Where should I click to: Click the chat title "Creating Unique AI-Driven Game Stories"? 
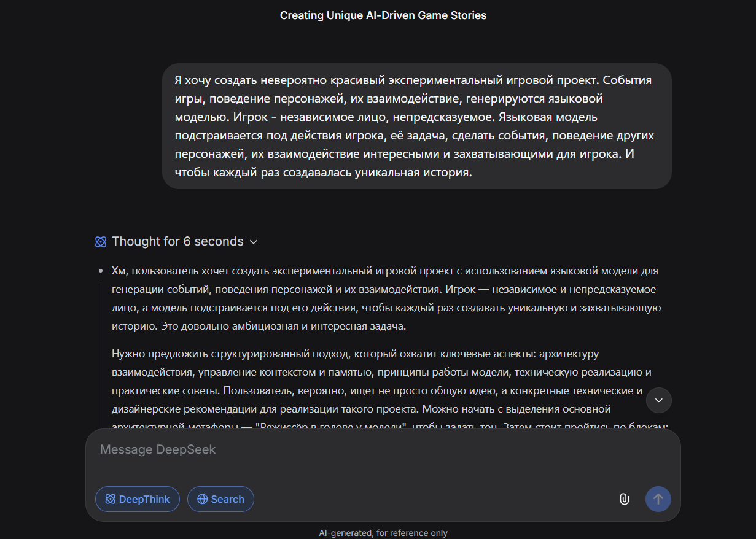pos(383,15)
